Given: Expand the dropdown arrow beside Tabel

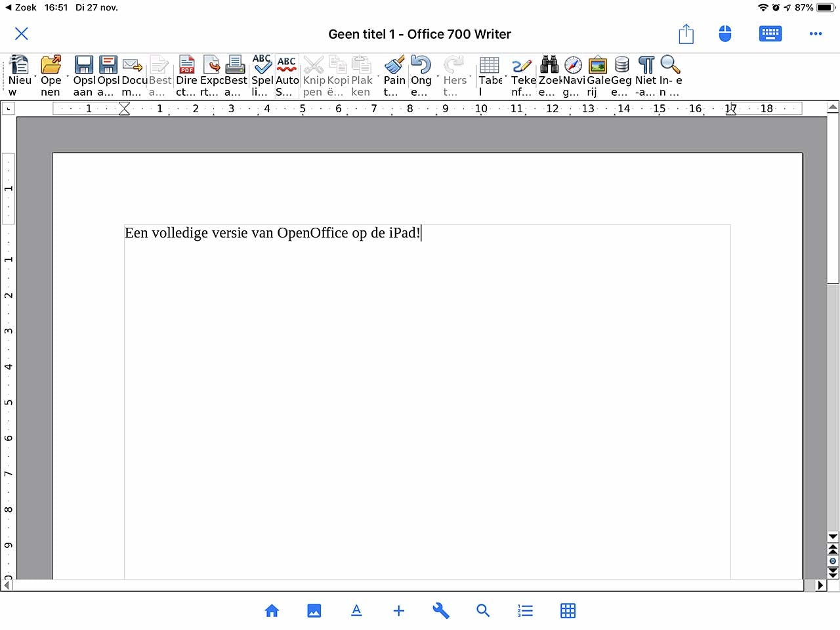Looking at the screenshot, I should tap(506, 77).
